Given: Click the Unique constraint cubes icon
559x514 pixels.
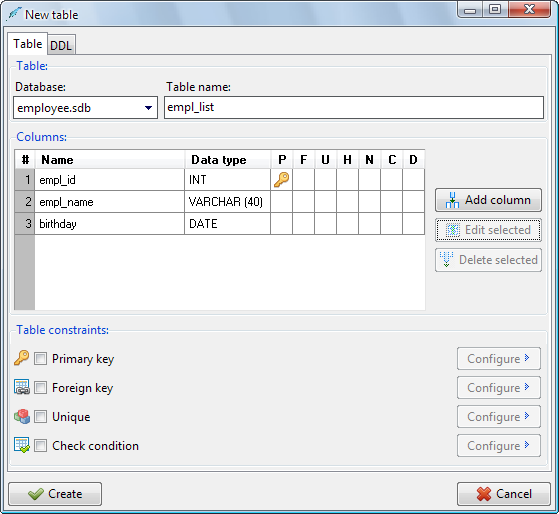Looking at the screenshot, I should point(21,416).
